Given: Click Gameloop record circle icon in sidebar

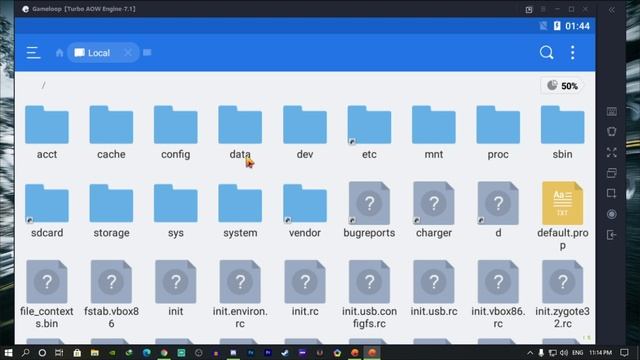Looking at the screenshot, I should (x=611, y=214).
